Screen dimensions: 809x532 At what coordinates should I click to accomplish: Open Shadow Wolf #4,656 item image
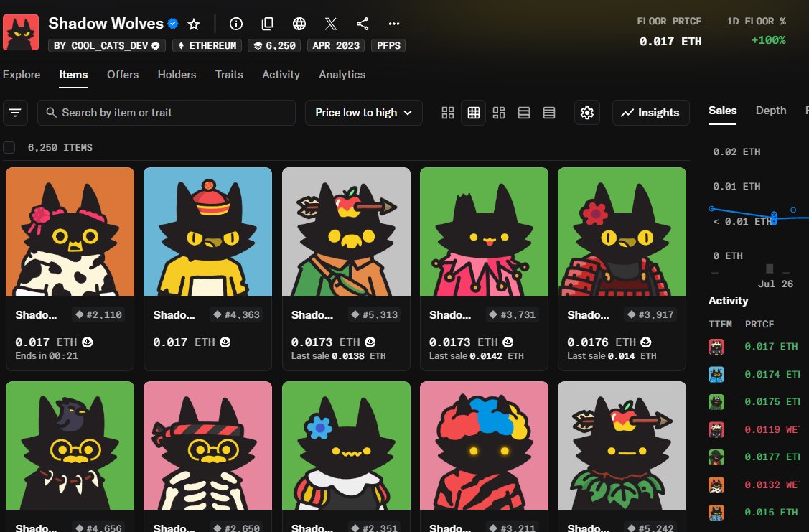click(70, 445)
